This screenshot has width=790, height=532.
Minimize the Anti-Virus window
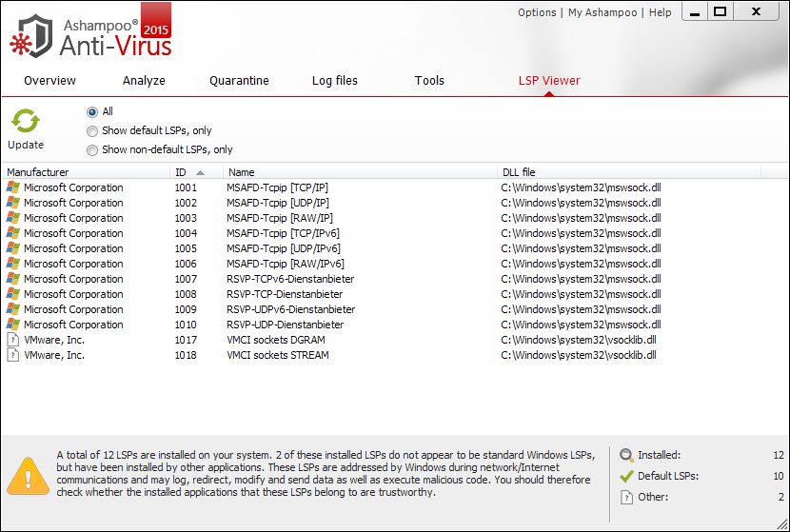(x=695, y=12)
